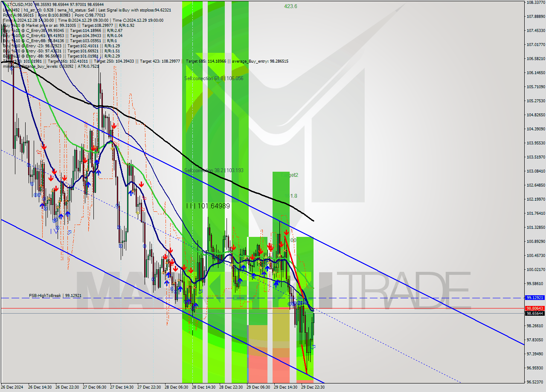Screen dimensions: 546x392
Task: Click 'Sell correction 38.2 | 103.193' label
Action: point(214,170)
